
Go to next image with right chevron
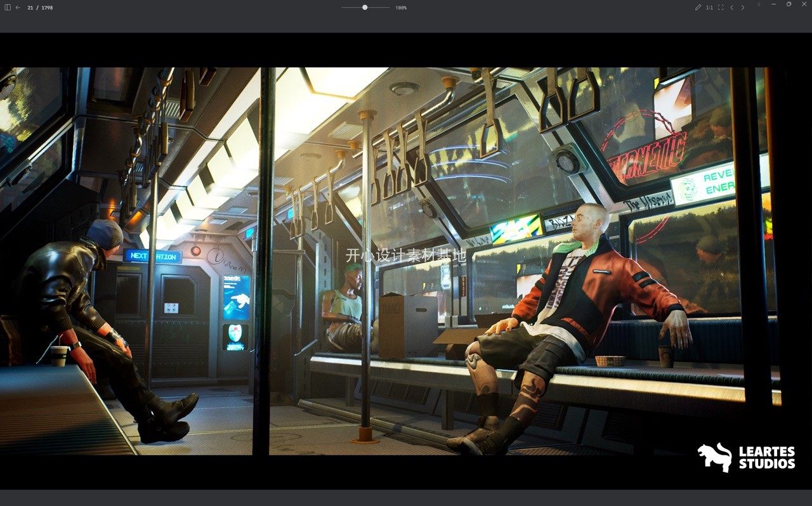click(743, 8)
